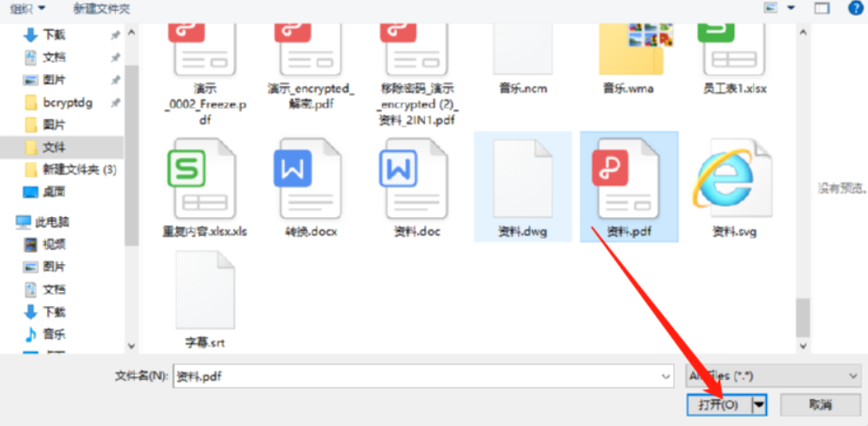Image resolution: width=868 pixels, height=426 pixels.
Task: Select the 员工表1.xlsx spreadsheet icon
Action: tap(734, 50)
